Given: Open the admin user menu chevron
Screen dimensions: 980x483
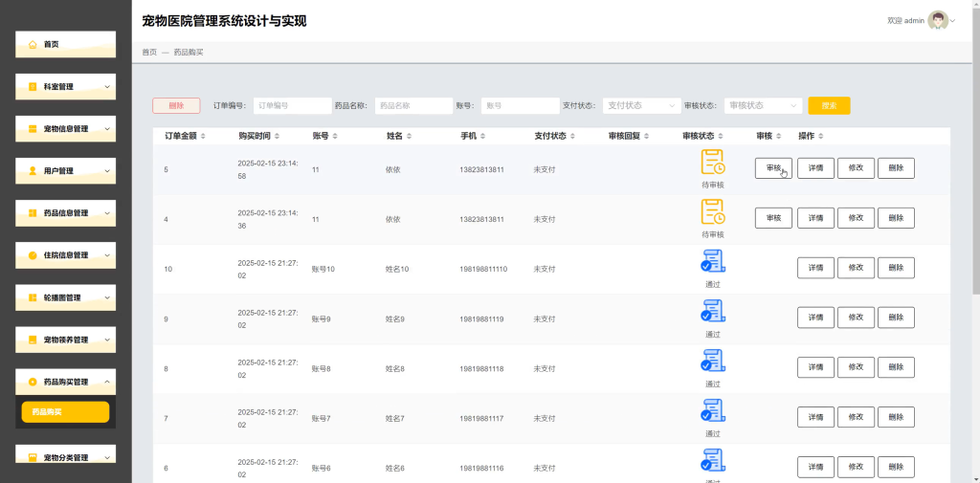Looking at the screenshot, I should point(952,21).
